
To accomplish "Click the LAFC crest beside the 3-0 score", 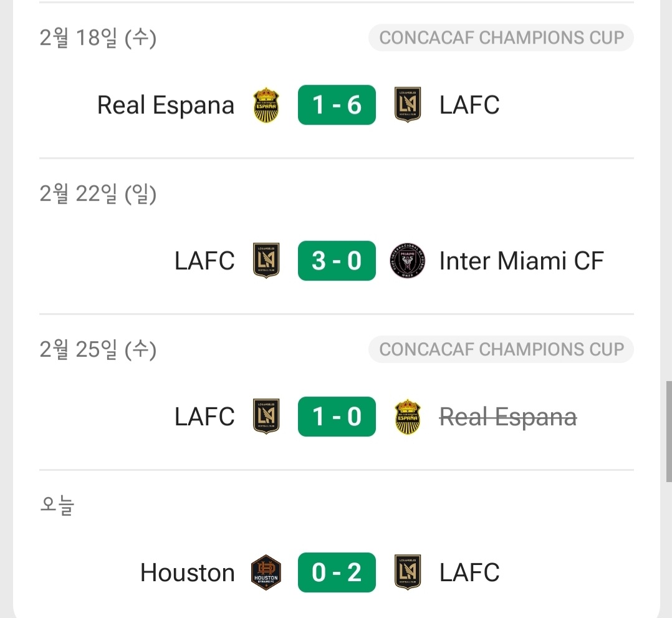I will click(x=266, y=261).
